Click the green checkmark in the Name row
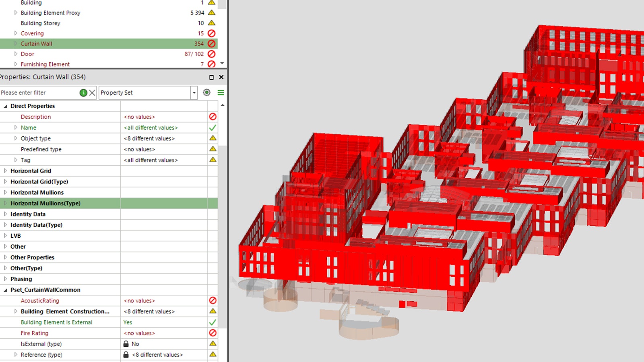 (213, 128)
